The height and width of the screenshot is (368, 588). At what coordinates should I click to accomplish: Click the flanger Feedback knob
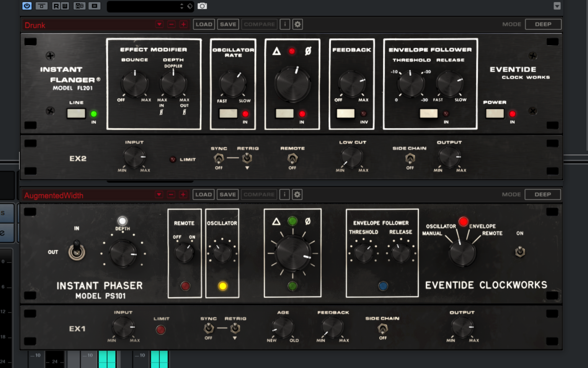(352, 84)
